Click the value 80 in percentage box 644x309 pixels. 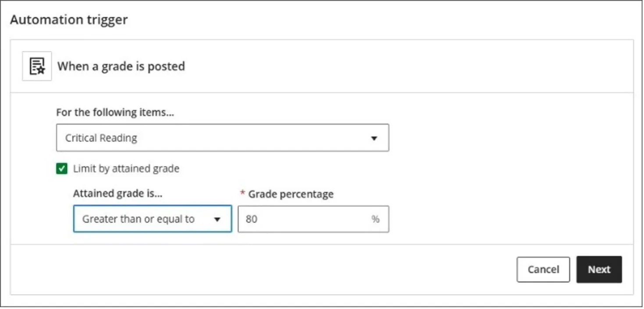251,219
